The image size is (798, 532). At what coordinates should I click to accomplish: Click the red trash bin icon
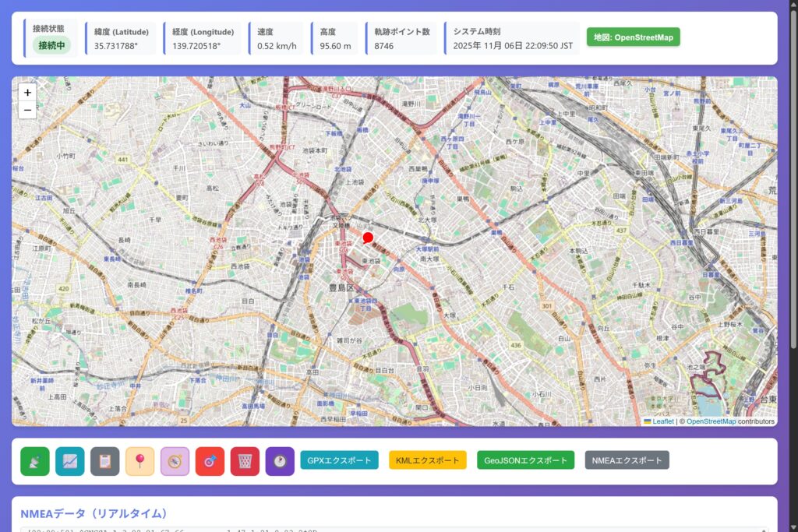coord(245,461)
